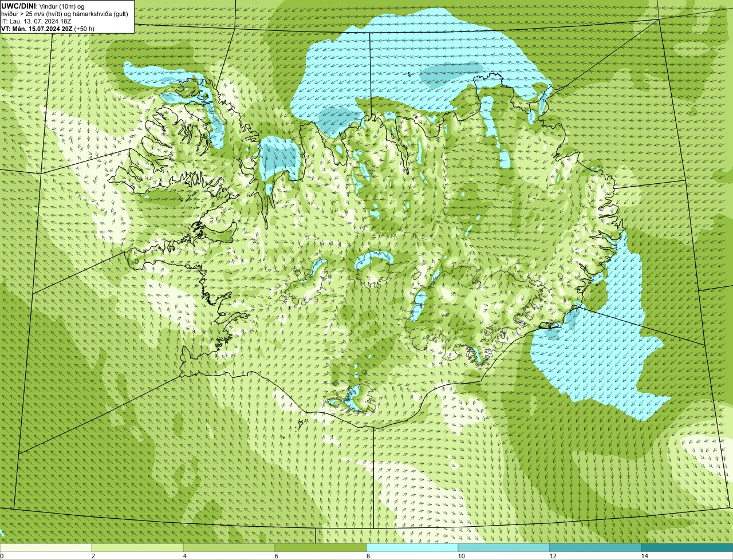
Task: Click the text "hviður > 25 m/s (hvítt)"
Action: click(33, 13)
